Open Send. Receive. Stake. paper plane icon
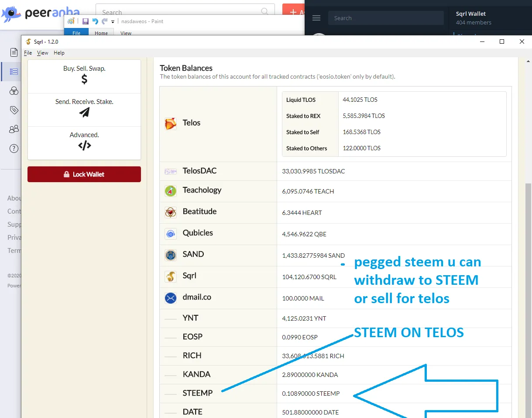 [84, 112]
